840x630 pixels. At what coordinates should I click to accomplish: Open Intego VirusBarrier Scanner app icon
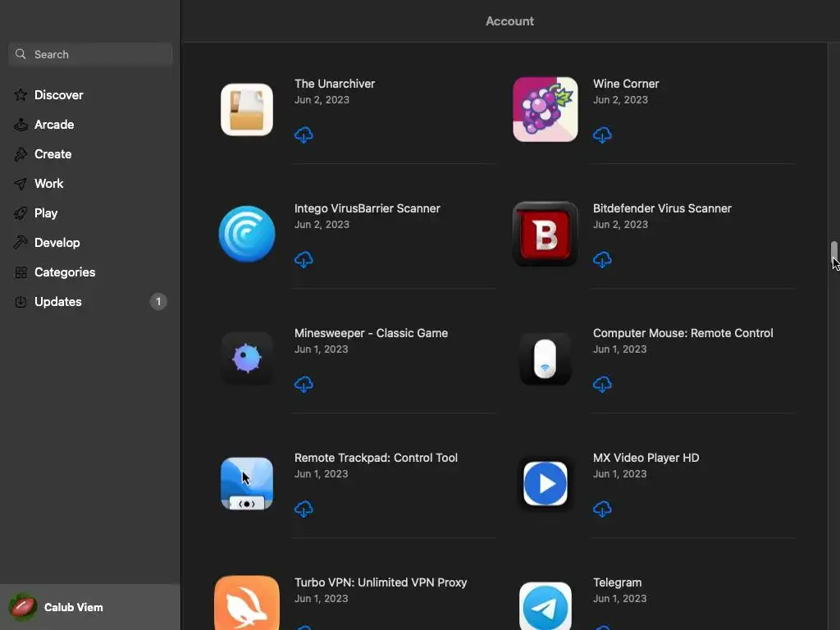tap(247, 234)
